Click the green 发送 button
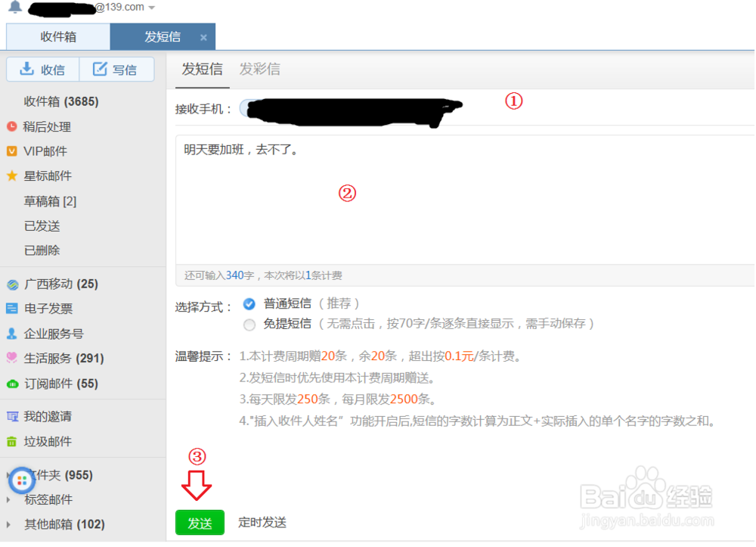 tap(200, 522)
